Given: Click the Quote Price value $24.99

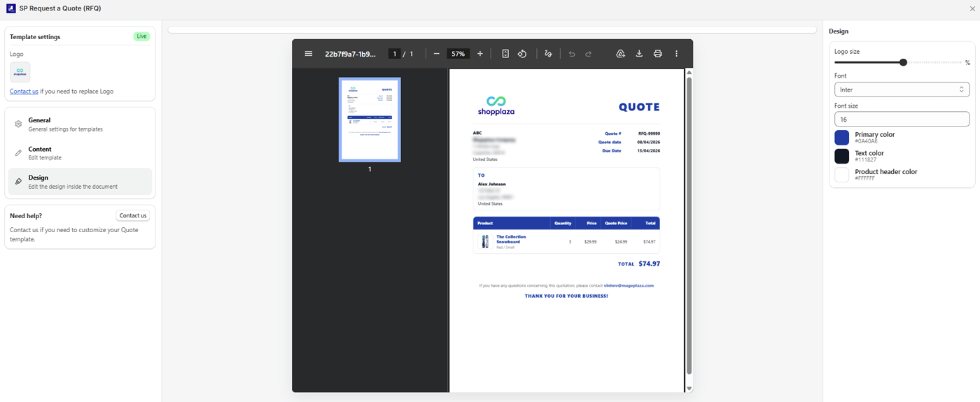Looking at the screenshot, I should click(x=621, y=241).
